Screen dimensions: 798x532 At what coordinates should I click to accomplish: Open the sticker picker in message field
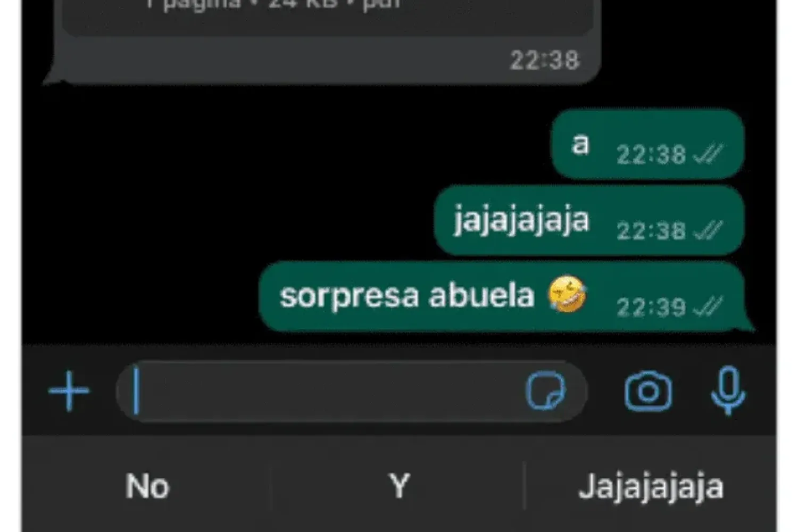(546, 391)
